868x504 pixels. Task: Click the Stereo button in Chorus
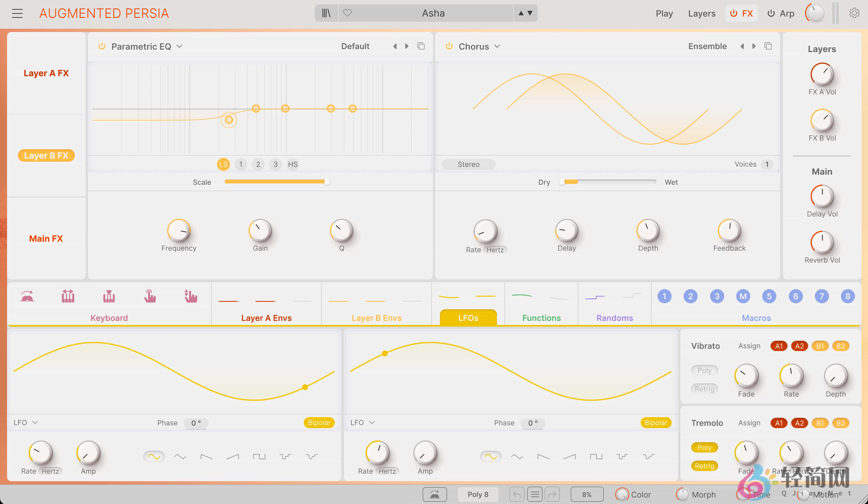(x=468, y=164)
